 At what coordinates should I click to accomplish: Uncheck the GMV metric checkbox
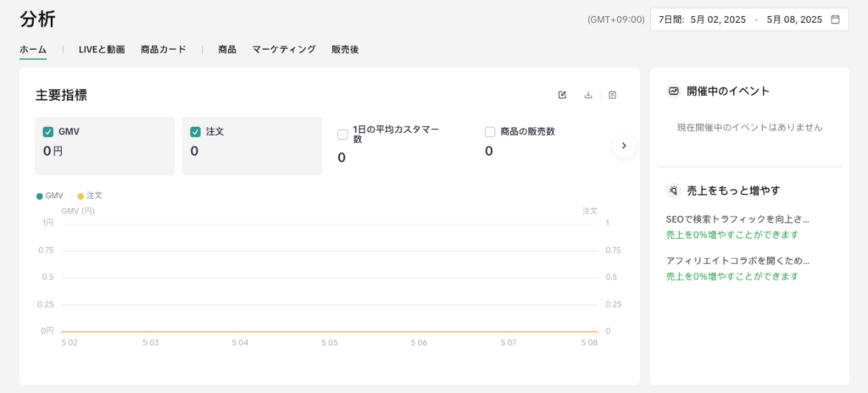(48, 132)
